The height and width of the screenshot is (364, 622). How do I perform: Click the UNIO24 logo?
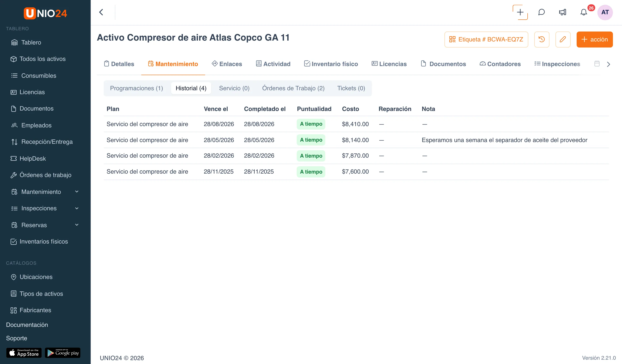click(x=45, y=13)
